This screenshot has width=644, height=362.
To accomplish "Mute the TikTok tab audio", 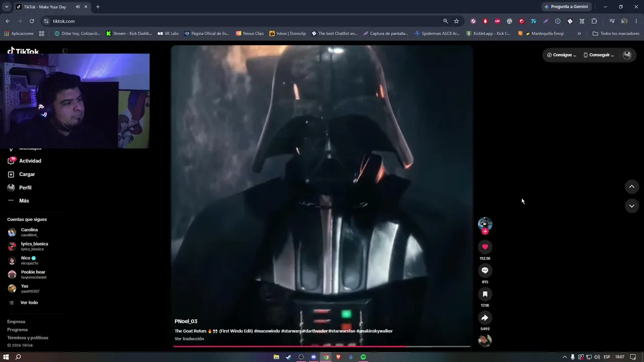I will click(77, 7).
